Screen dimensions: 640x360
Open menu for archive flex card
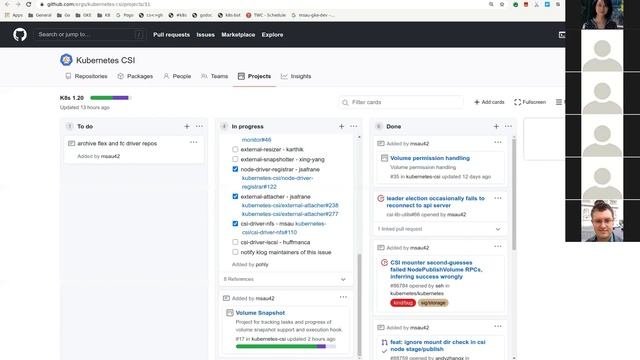(x=193, y=142)
